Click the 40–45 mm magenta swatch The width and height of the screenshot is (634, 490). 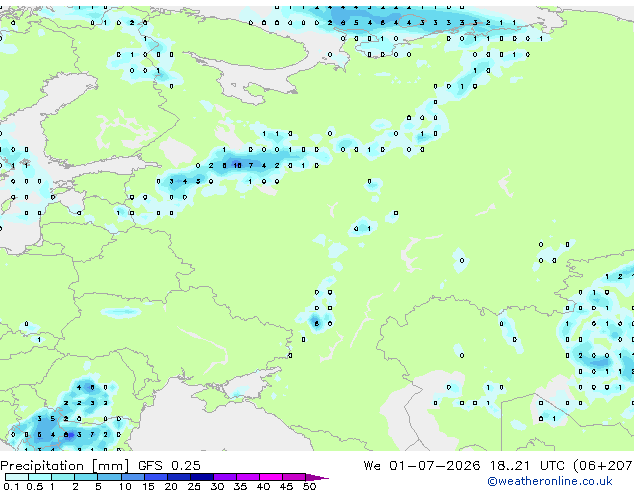pyautogui.click(x=271, y=477)
